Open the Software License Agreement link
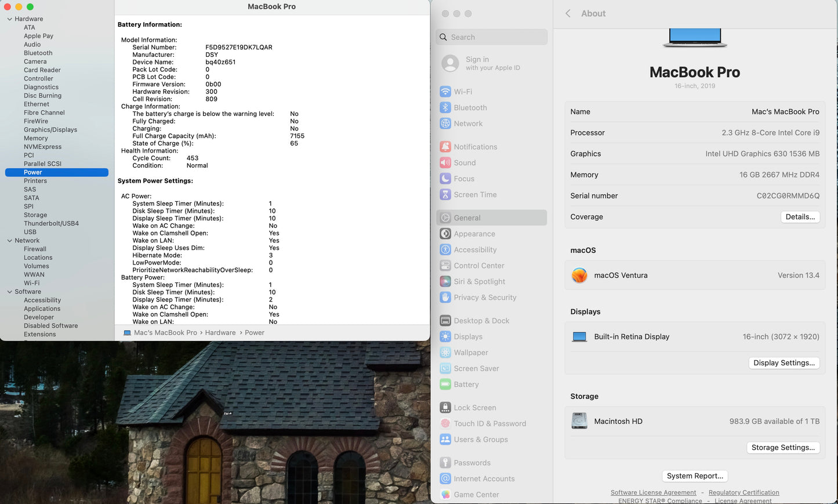The height and width of the screenshot is (504, 838). tap(653, 492)
